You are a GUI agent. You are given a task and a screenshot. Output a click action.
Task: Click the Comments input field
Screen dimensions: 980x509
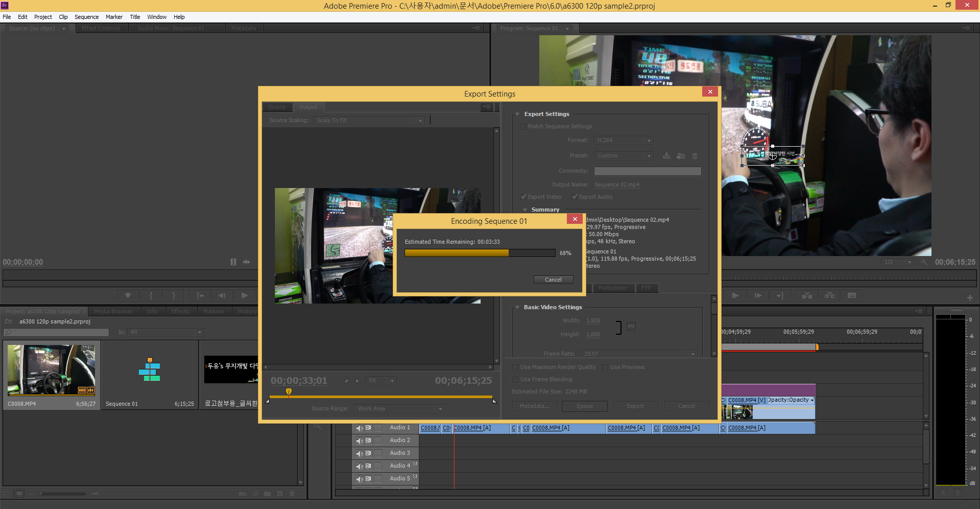648,171
